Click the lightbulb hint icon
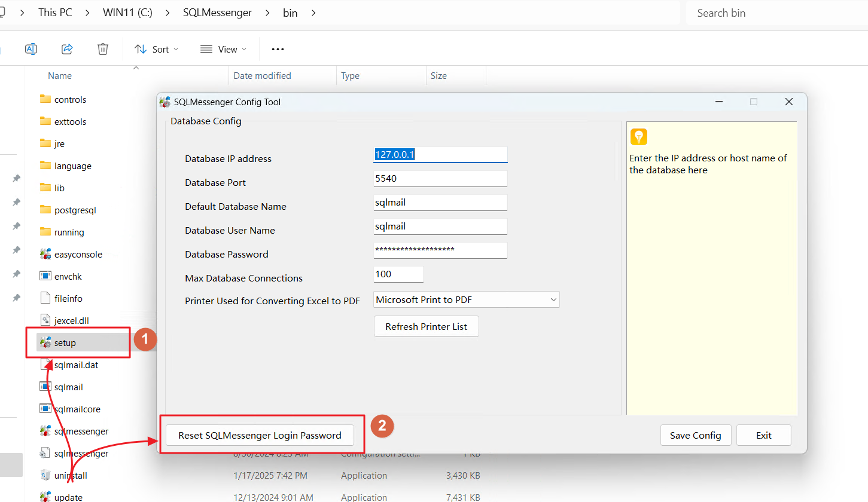The height and width of the screenshot is (502, 868). (639, 137)
